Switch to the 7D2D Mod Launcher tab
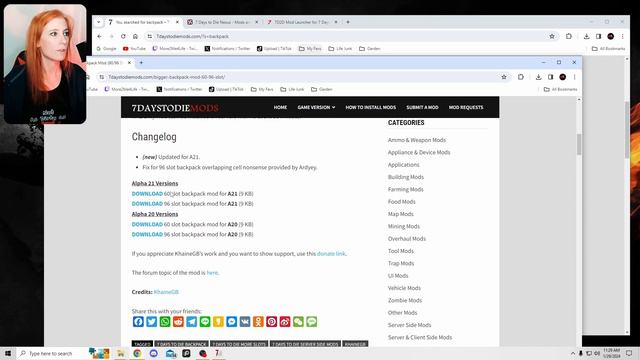Image resolution: width=640 pixels, height=360 pixels. click(x=302, y=22)
